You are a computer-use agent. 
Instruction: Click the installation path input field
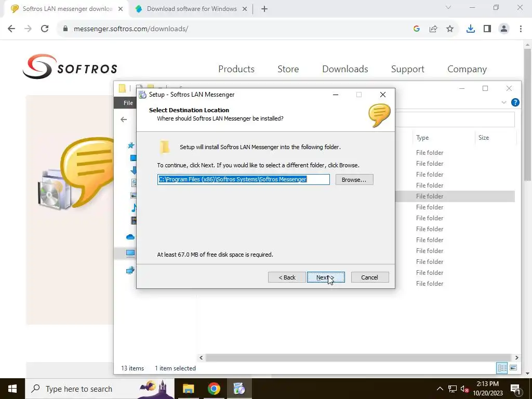pos(243,179)
